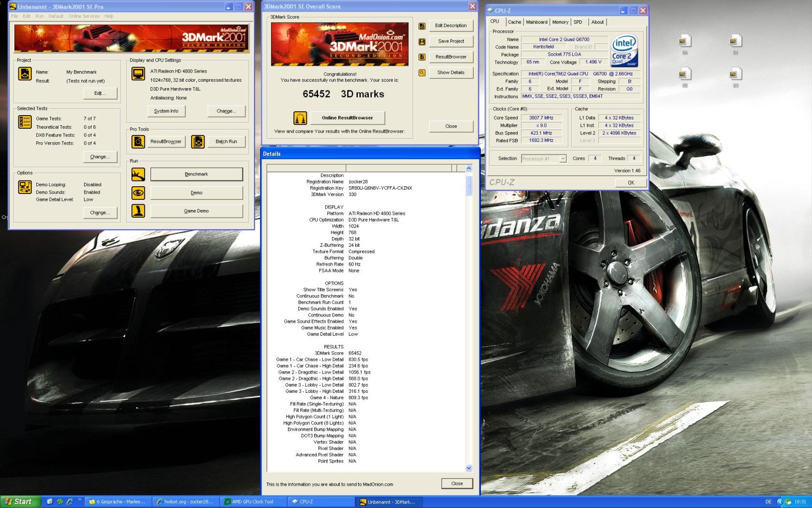Click the ResultBrowser magnifier icon in Pro Tools
Viewport: 812px width, 508px height.
tap(138, 142)
